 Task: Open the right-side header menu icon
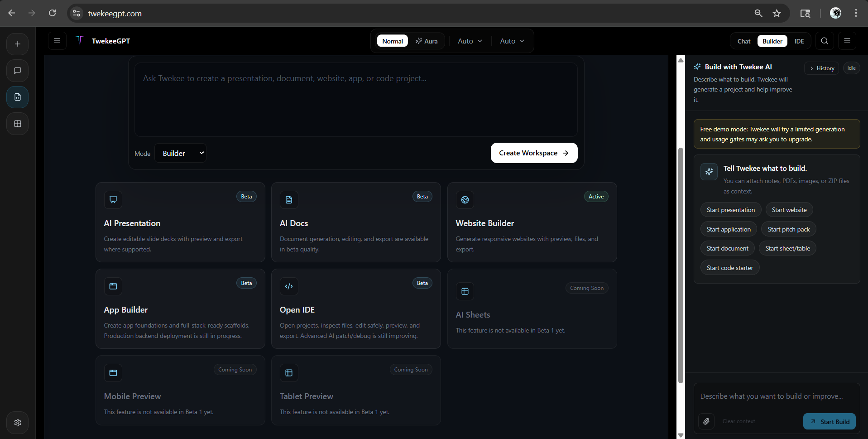847,41
